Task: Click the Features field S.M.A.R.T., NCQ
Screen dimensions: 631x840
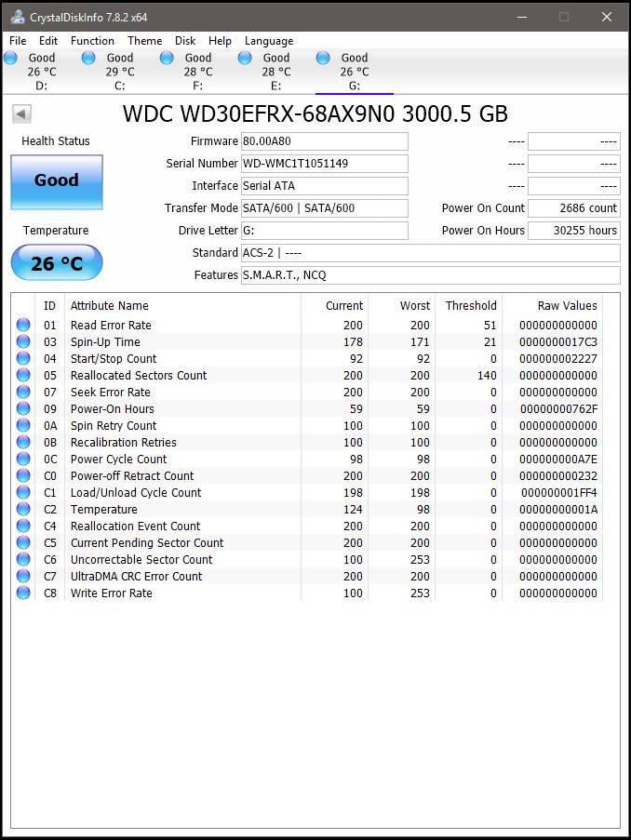Action: tap(431, 274)
